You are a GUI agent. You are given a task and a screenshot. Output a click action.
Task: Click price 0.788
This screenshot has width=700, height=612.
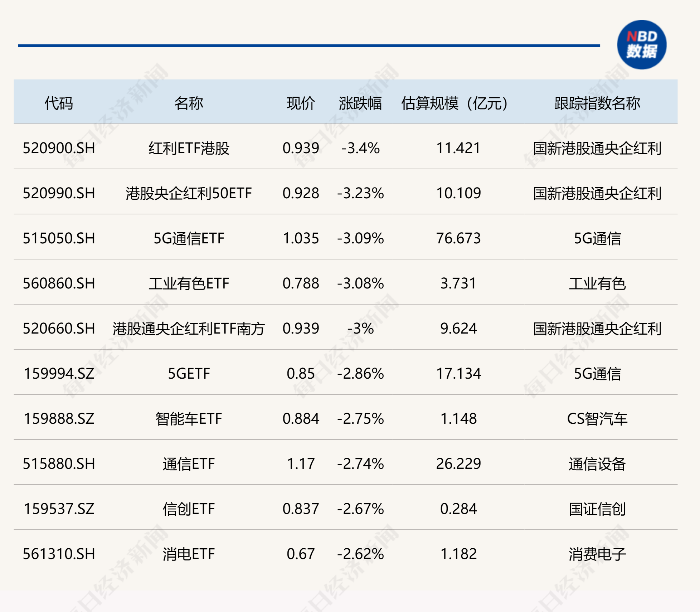click(301, 283)
